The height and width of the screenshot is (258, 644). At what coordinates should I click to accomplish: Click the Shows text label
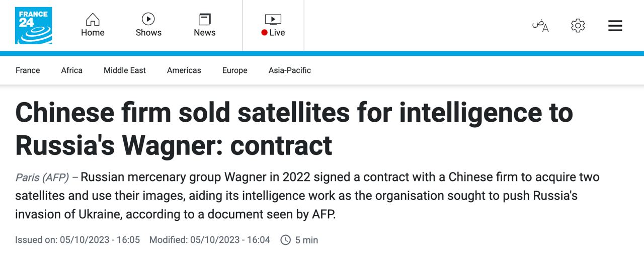tap(148, 33)
